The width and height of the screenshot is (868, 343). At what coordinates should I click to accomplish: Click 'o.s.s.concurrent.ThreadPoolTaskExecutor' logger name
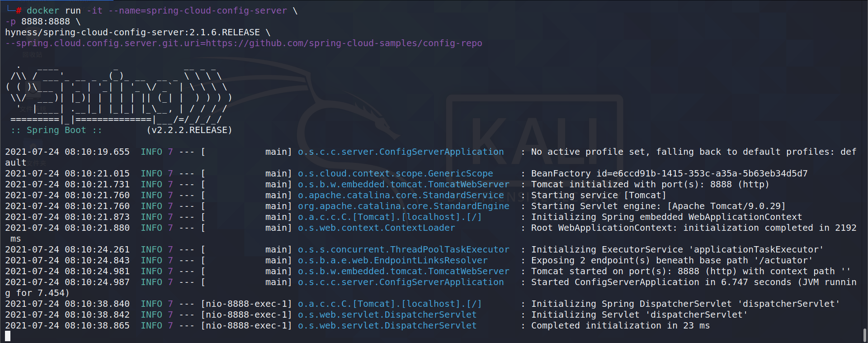pos(404,250)
